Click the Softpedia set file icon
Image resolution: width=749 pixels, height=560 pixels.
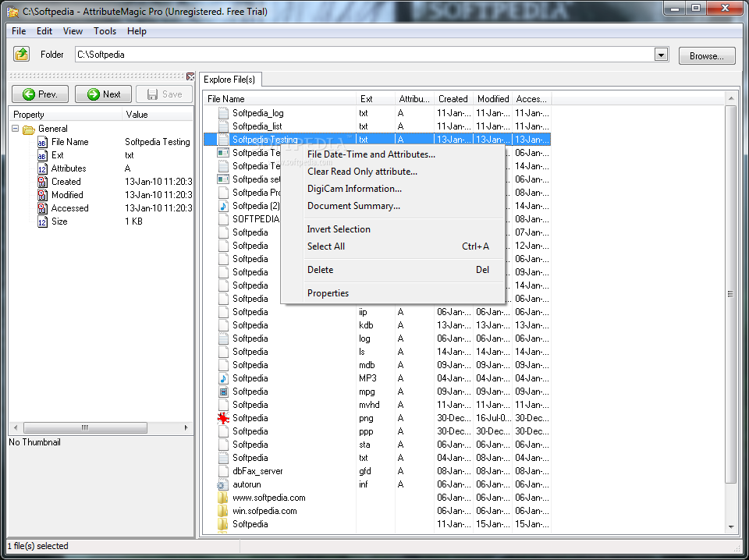click(x=223, y=179)
